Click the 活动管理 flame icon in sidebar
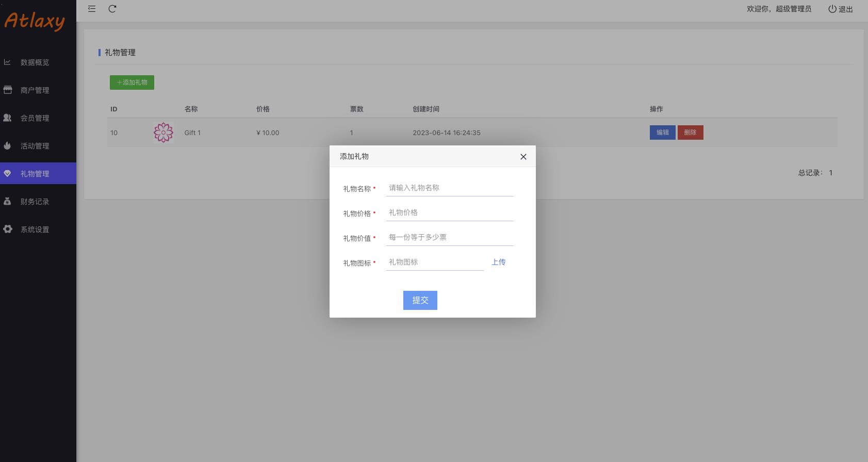Viewport: 868px width, 462px height. coord(8,146)
